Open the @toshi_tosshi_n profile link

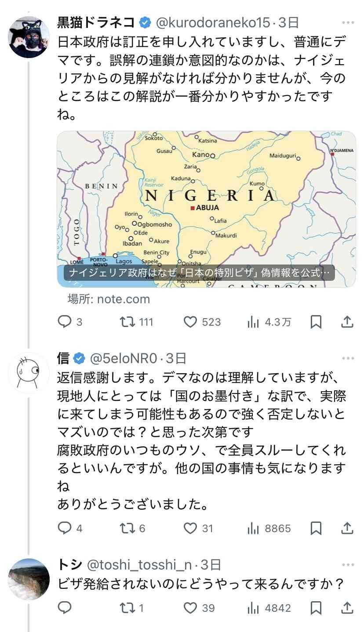coord(141,565)
